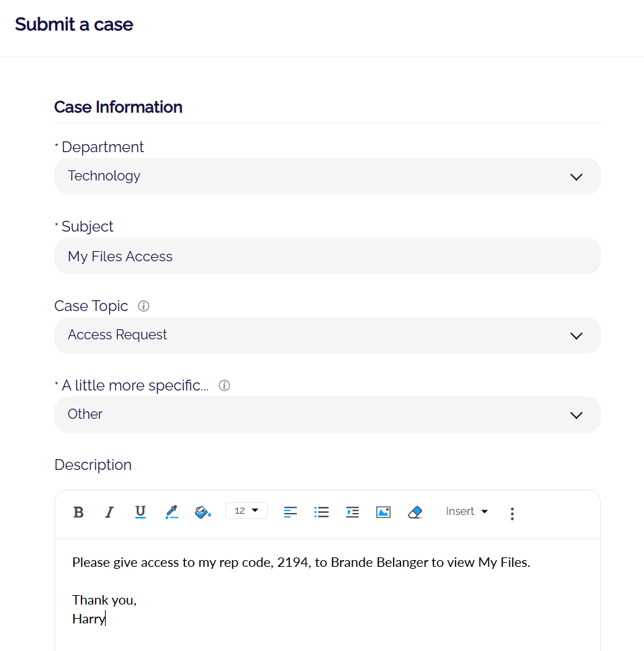Click into the Description text body
Viewport: 644px width, 651px height.
point(327,592)
